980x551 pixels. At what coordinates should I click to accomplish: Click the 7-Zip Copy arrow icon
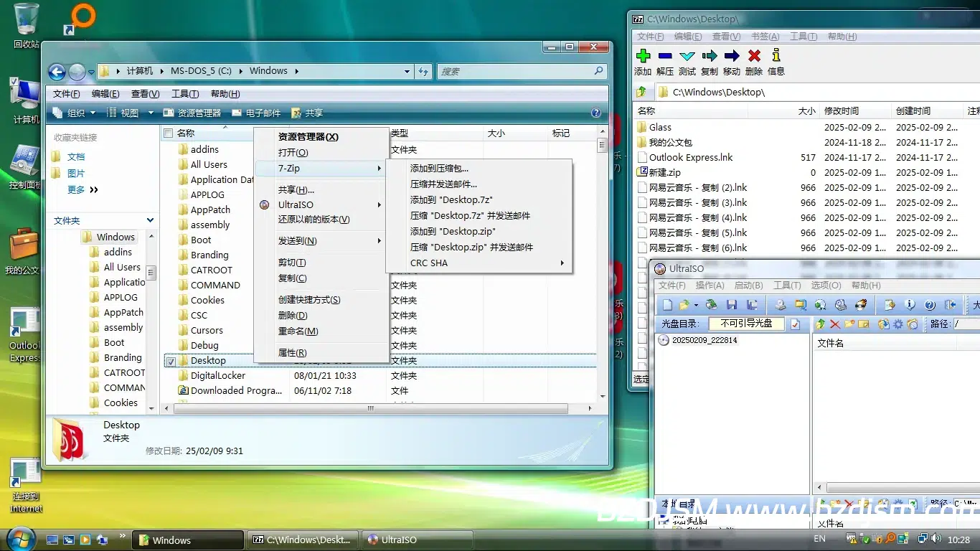pos(710,56)
